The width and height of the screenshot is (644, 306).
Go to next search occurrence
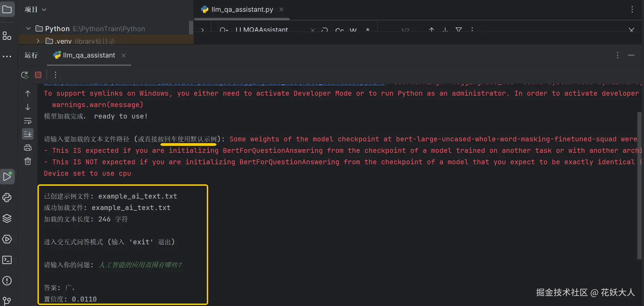tap(445, 30)
